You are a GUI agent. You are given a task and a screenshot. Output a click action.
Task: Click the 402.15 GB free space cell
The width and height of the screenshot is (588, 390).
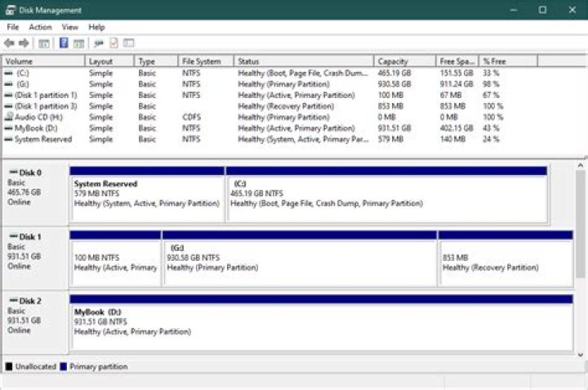click(457, 128)
